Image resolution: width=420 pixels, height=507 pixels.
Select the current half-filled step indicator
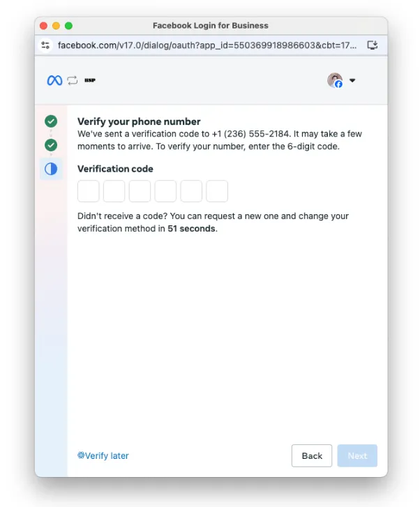51,169
